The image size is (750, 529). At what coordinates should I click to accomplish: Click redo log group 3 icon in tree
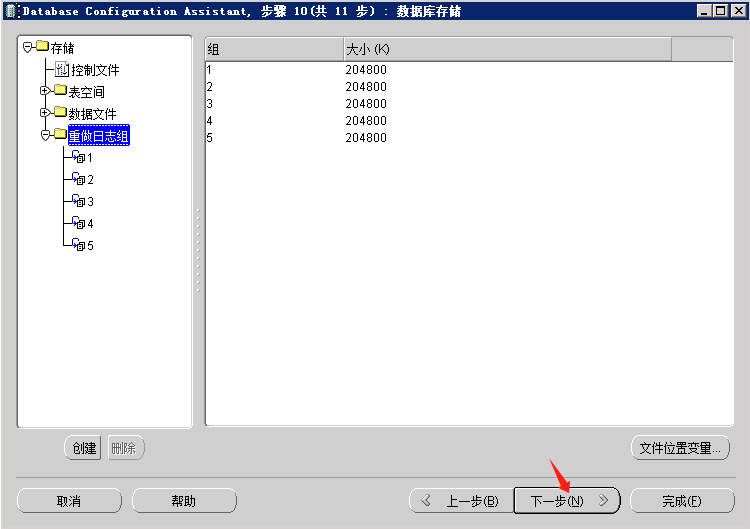[x=78, y=200]
